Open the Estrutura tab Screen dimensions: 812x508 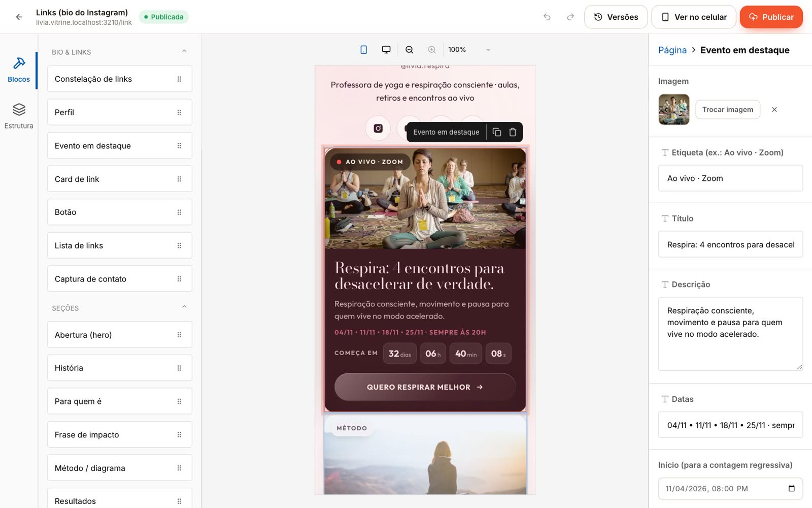tap(19, 116)
